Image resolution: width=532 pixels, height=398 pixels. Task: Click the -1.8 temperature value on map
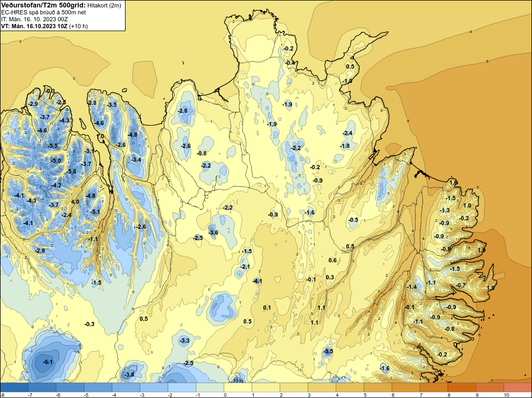[345, 146]
